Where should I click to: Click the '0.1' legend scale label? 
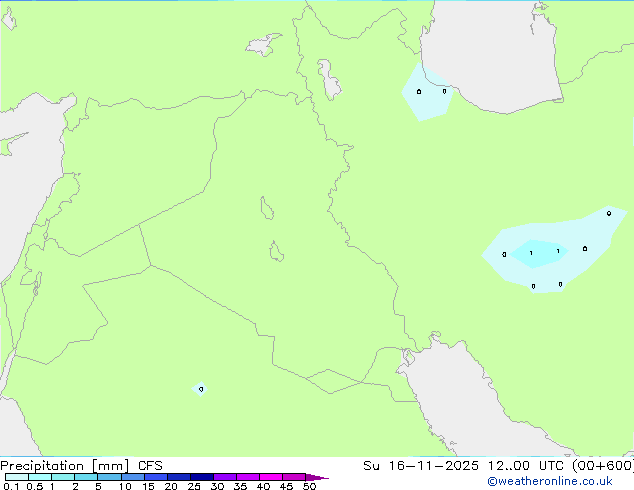(11, 486)
